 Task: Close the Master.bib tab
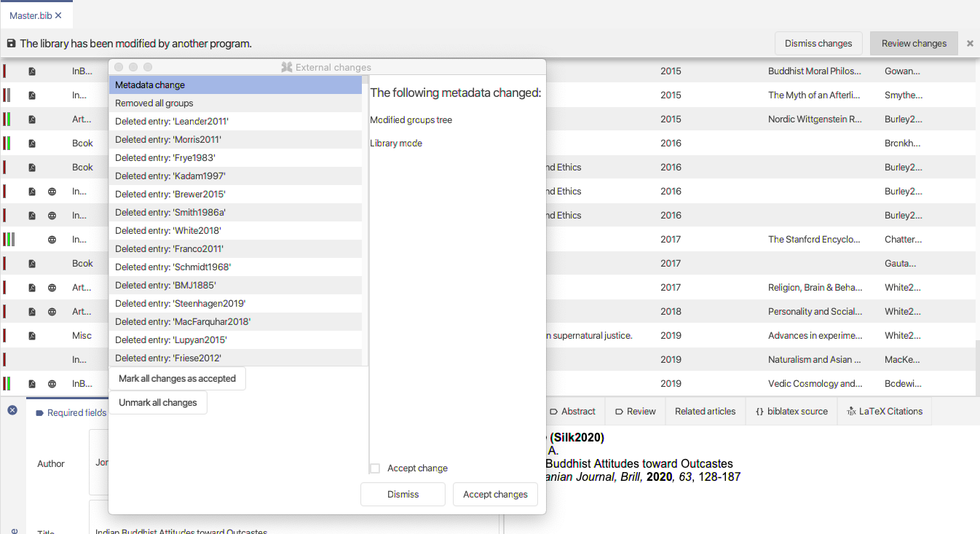point(58,15)
